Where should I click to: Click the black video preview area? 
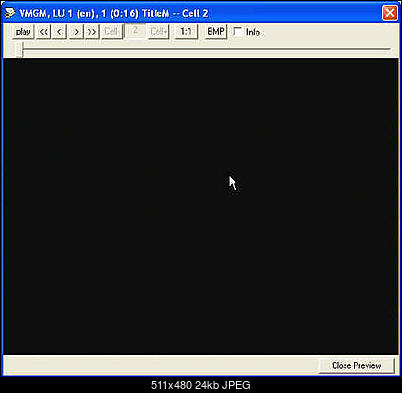click(201, 206)
